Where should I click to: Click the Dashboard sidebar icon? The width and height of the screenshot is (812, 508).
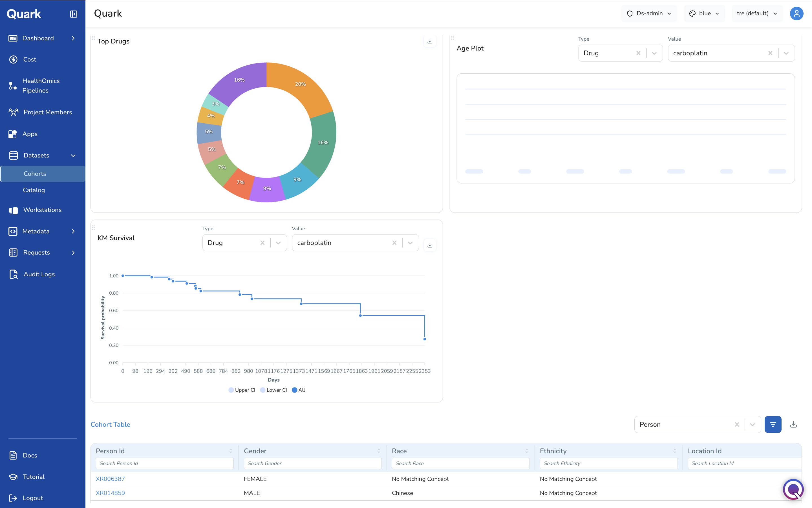tap(13, 38)
